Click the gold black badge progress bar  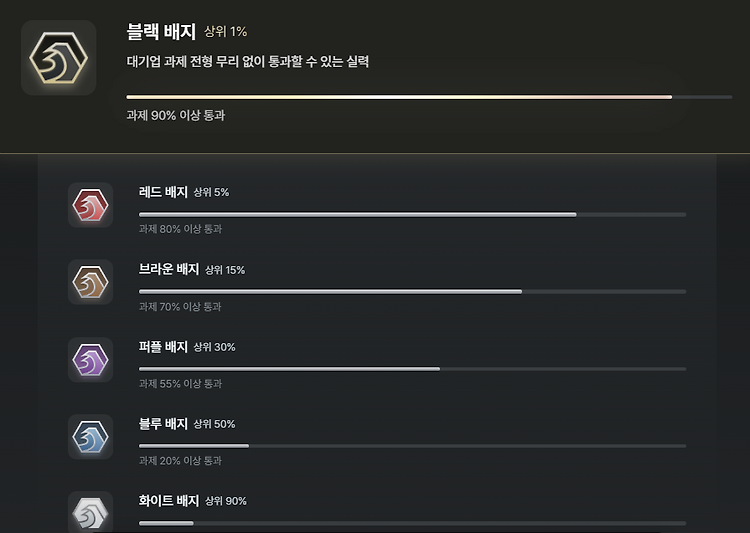(429, 97)
